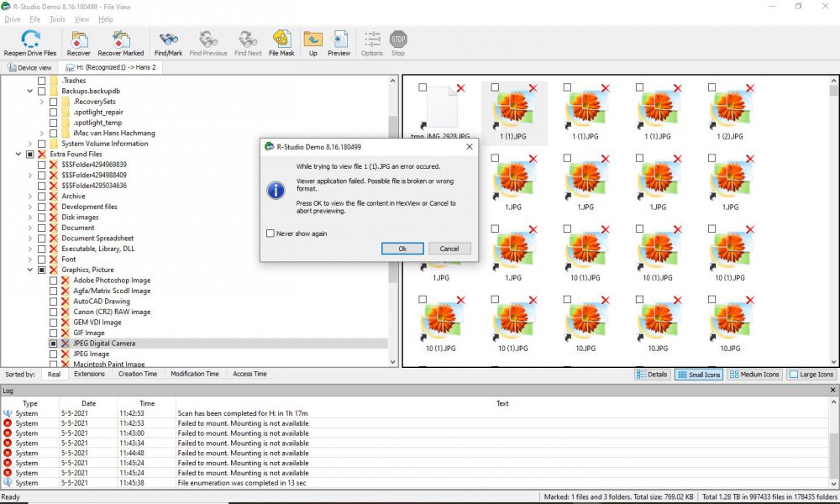Select the Canon (CR2) RAW image item
Viewport: 840px width, 504px height.
point(112,312)
